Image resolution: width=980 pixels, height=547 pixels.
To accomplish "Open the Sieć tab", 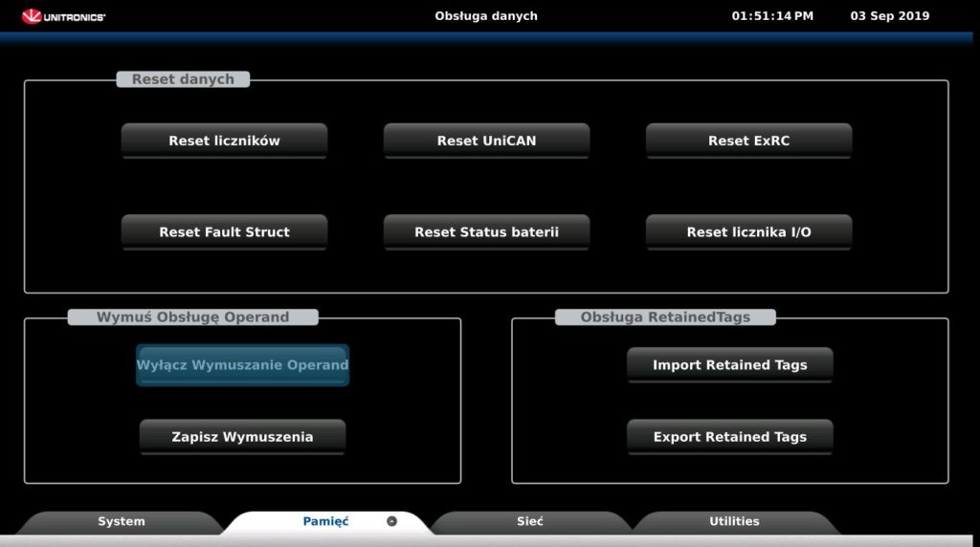I will (530, 522).
